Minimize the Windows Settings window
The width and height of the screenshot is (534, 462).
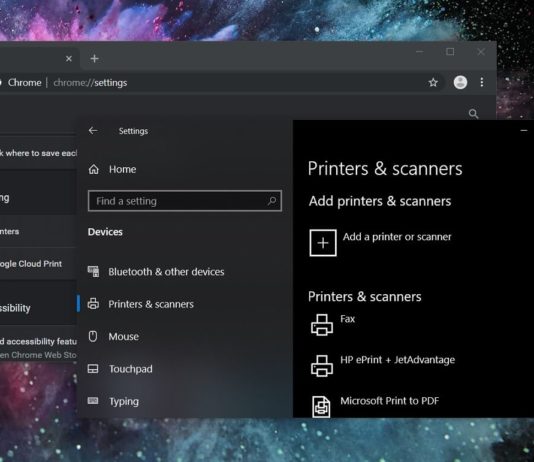coord(524,130)
